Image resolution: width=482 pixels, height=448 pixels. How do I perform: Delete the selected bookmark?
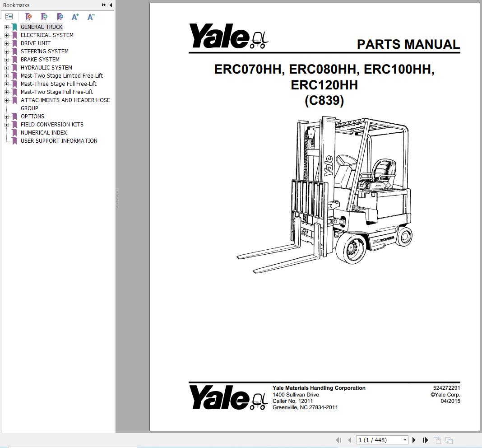pyautogui.click(x=28, y=17)
